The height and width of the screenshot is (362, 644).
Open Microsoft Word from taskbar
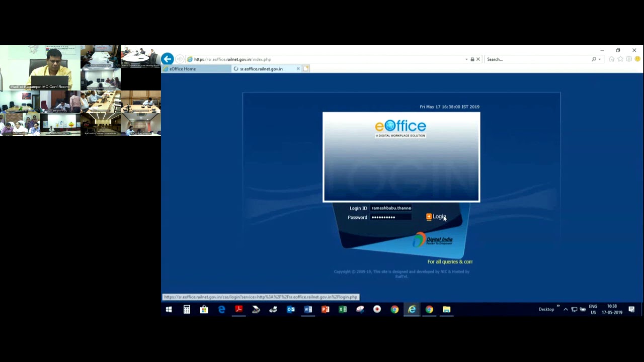(308, 309)
